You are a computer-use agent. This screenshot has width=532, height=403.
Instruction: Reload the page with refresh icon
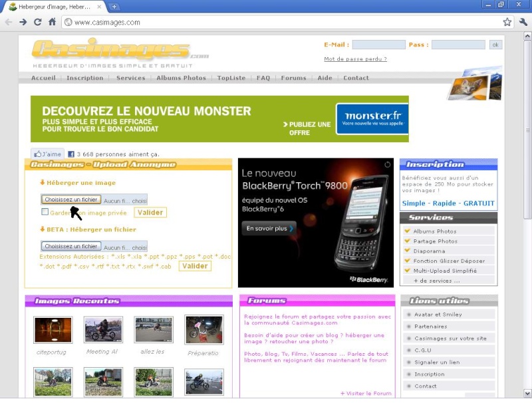click(x=38, y=23)
